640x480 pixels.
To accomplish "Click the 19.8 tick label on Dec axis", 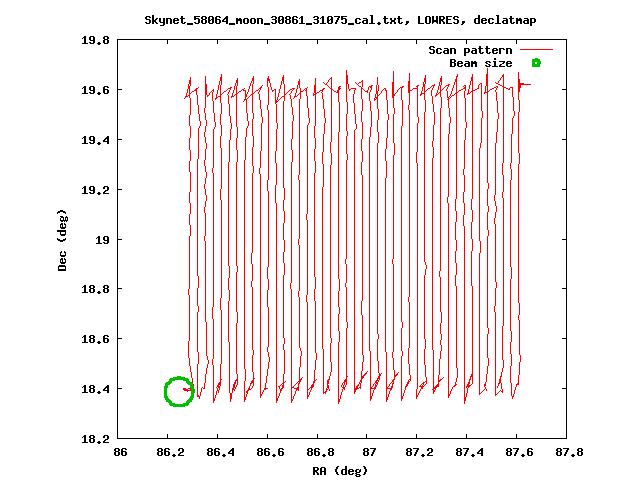I will [x=95, y=40].
